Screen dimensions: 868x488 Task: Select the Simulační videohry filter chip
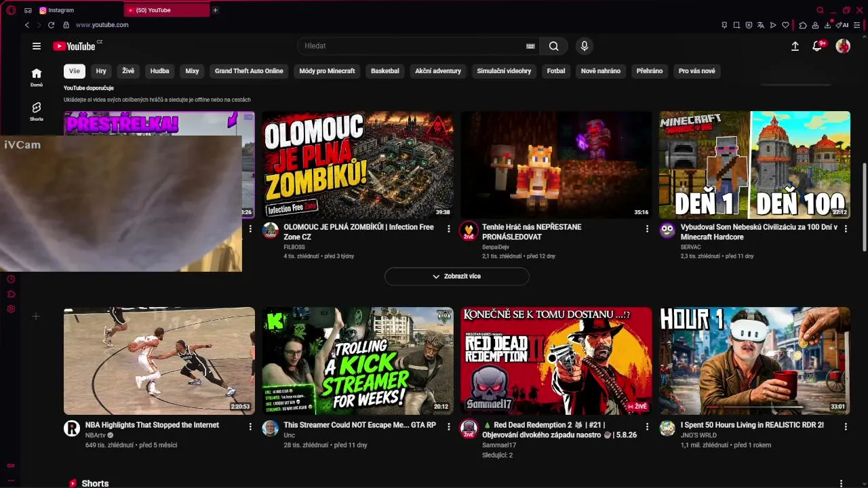(504, 71)
